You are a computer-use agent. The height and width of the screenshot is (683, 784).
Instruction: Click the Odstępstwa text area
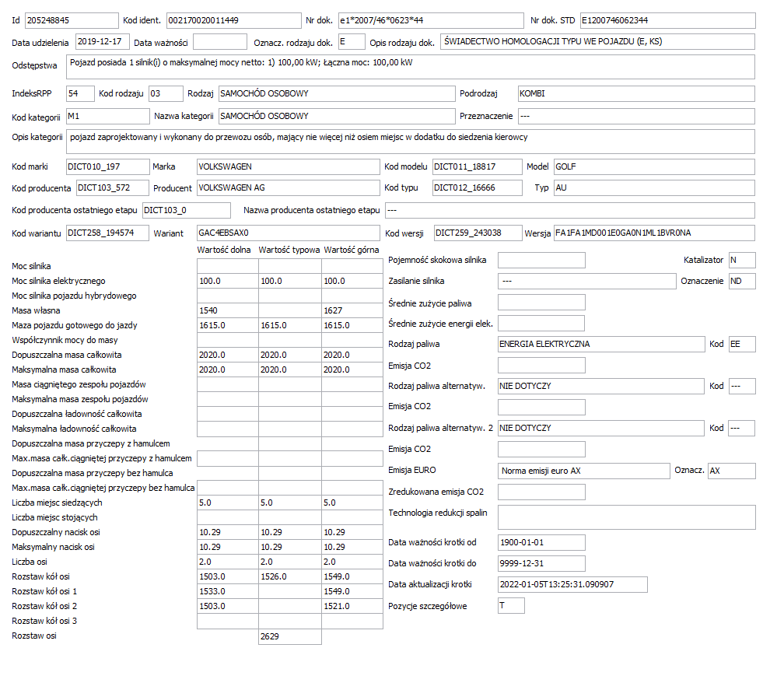(411, 67)
